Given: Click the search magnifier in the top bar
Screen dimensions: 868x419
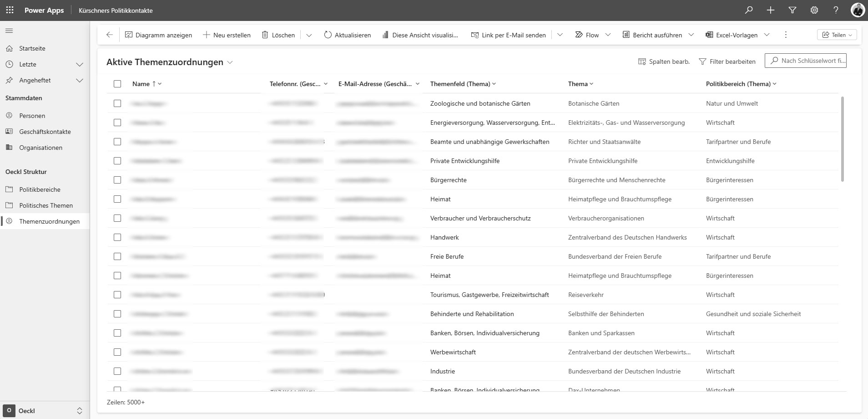Looking at the screenshot, I should click(748, 10).
